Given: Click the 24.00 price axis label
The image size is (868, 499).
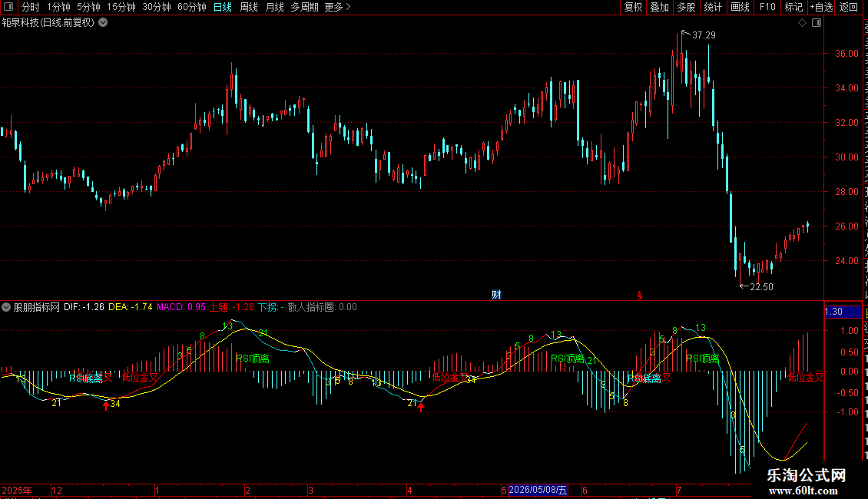Looking at the screenshot, I should (x=847, y=260).
